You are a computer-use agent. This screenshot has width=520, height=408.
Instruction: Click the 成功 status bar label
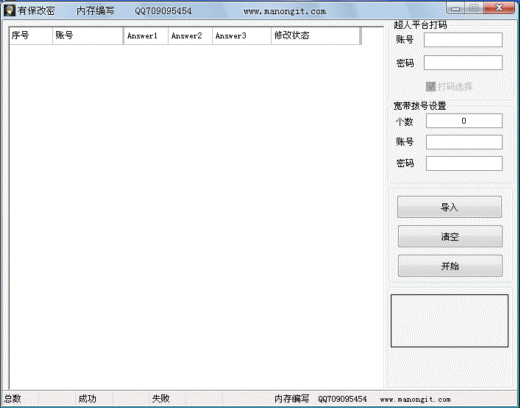pyautogui.click(x=87, y=398)
